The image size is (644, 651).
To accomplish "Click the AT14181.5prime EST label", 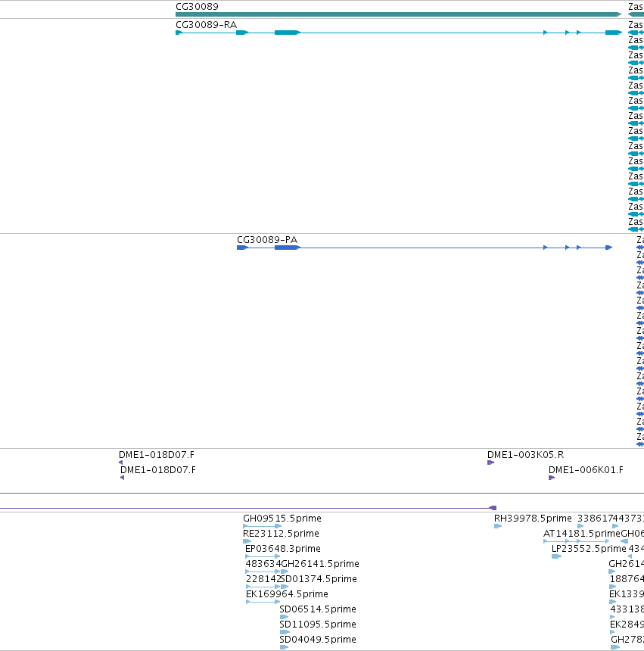I will pyautogui.click(x=582, y=534).
